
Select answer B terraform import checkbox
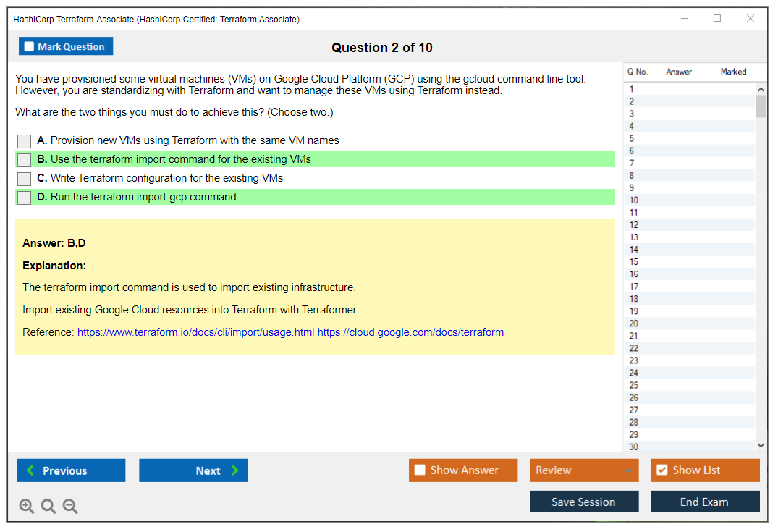[25, 160]
